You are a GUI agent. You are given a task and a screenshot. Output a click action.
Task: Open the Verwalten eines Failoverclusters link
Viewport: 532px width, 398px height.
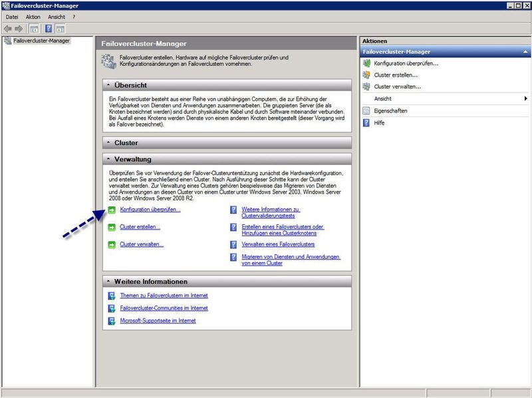point(278,244)
